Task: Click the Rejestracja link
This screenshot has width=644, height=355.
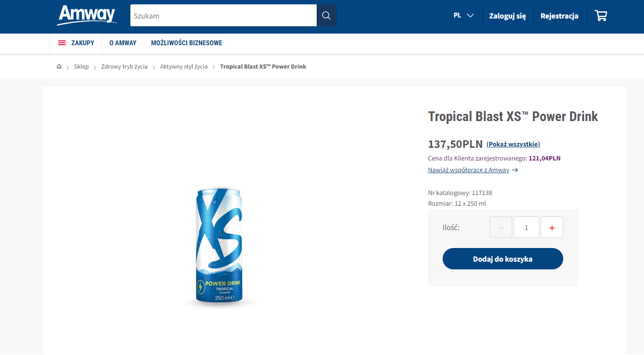Action: point(559,16)
